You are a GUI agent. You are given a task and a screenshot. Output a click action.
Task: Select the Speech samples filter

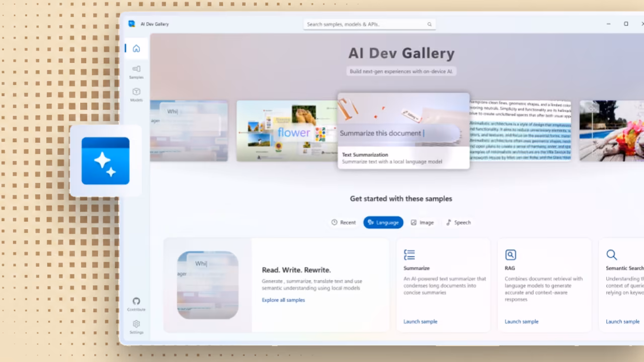(458, 222)
